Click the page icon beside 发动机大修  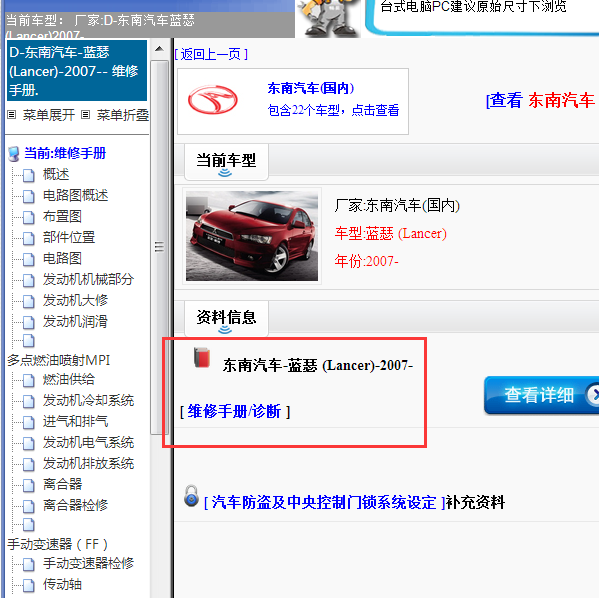28,301
